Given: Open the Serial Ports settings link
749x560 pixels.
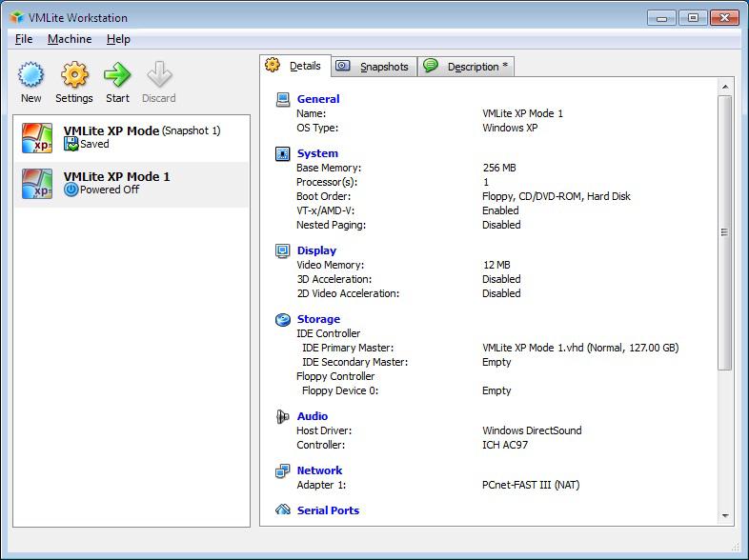Looking at the screenshot, I should coord(328,510).
